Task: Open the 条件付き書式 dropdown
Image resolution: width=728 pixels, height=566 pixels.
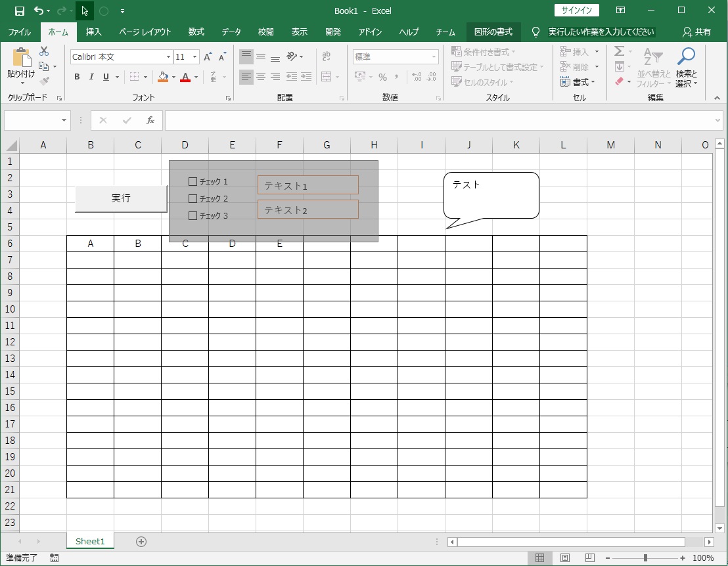Action: click(x=484, y=51)
